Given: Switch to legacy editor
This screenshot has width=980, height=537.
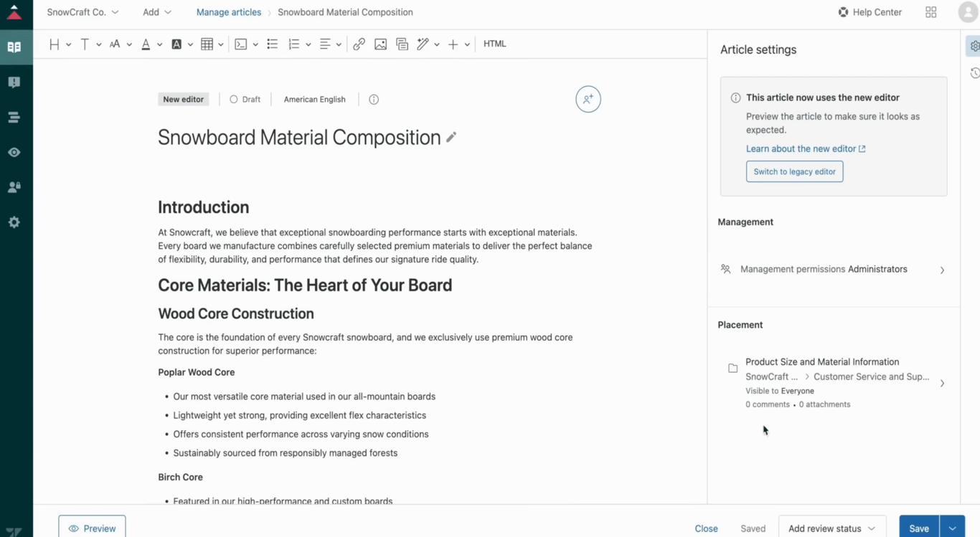Looking at the screenshot, I should (x=794, y=171).
